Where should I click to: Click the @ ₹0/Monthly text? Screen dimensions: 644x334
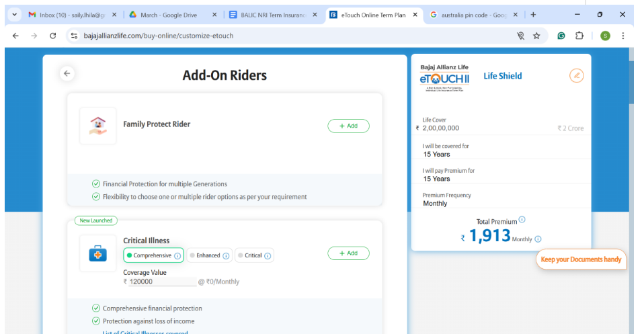click(218, 282)
